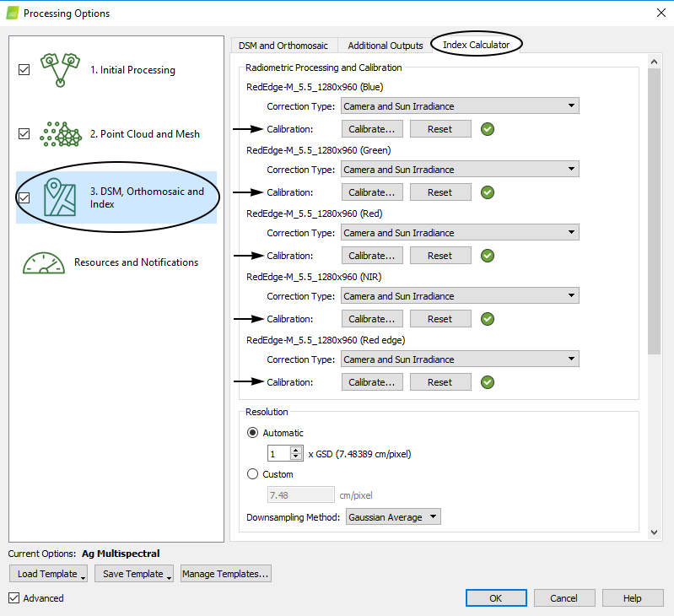Click green check icon for Green band calibration

pos(488,192)
